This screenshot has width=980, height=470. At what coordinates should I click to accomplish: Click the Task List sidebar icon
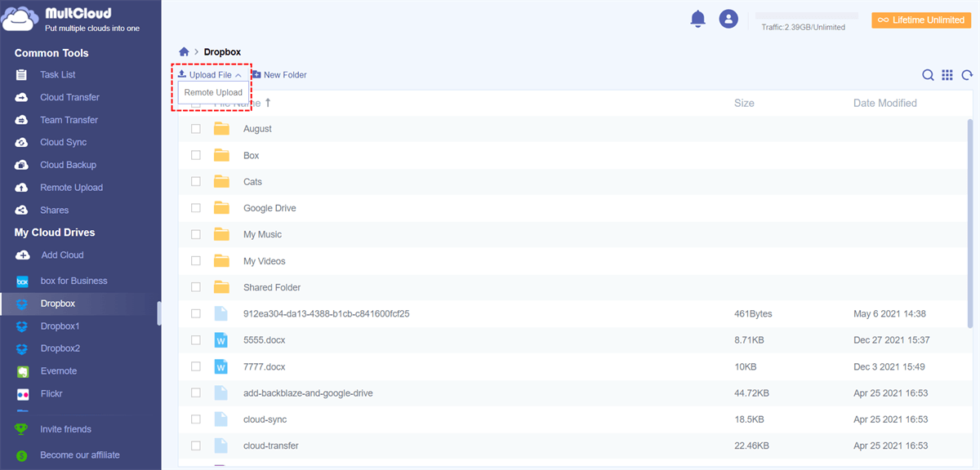click(22, 75)
